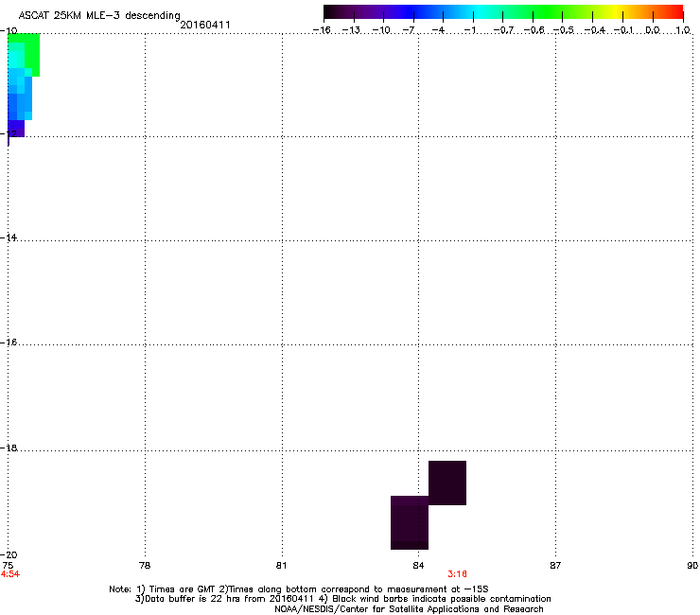Click the longitude axis label '75'
Screen dimensions: 700x615
click(8, 566)
